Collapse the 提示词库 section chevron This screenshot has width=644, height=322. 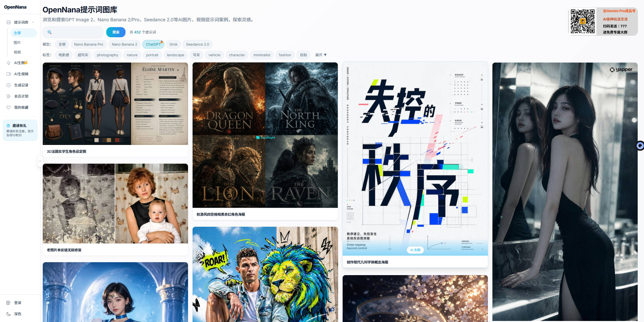[33, 22]
